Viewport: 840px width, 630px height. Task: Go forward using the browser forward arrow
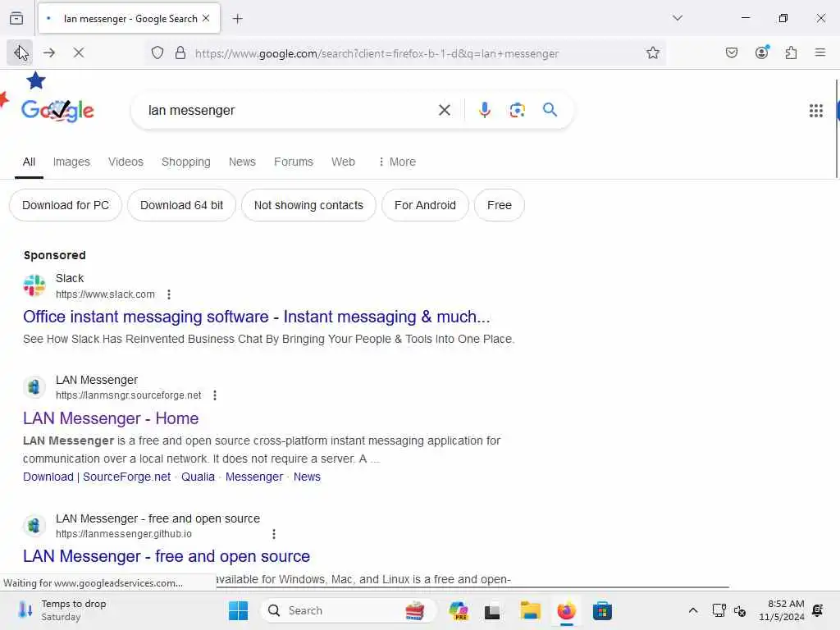(x=49, y=52)
